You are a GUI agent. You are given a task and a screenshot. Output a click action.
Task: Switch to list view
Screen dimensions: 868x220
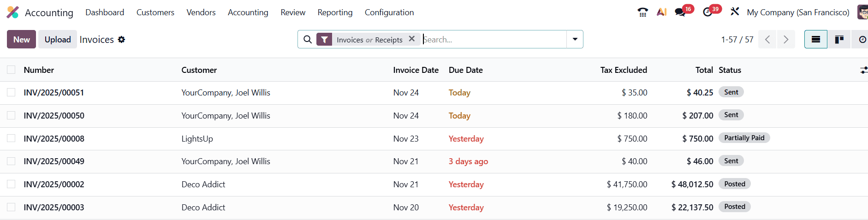click(x=816, y=40)
